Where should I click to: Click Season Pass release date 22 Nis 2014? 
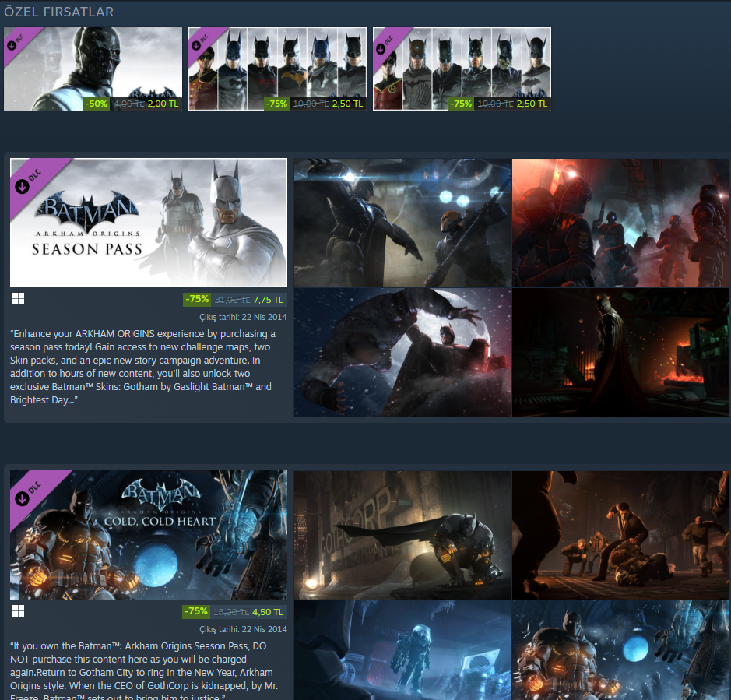pos(244,317)
